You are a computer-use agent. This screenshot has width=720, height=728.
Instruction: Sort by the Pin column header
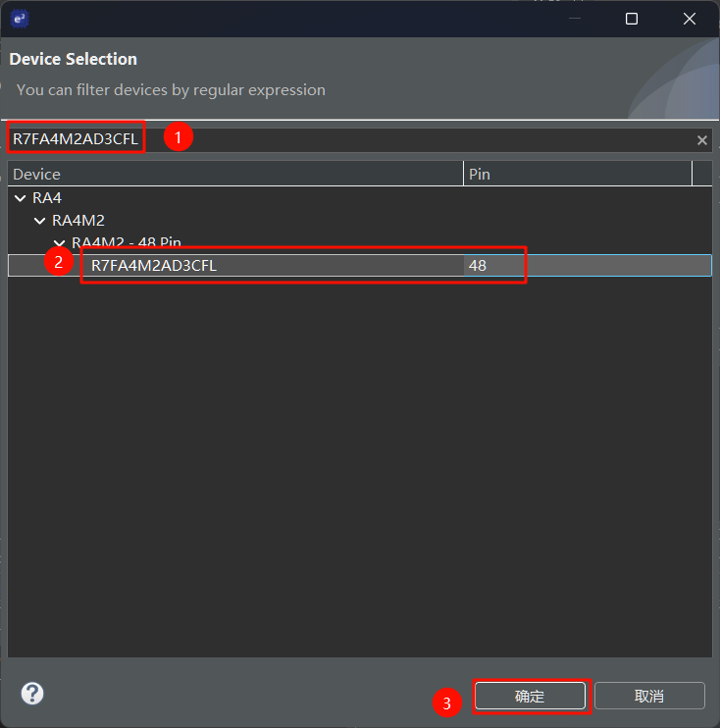click(x=578, y=174)
